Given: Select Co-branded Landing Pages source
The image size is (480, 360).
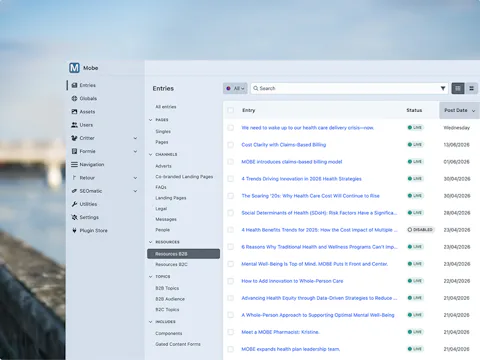Looking at the screenshot, I should click(184, 177).
